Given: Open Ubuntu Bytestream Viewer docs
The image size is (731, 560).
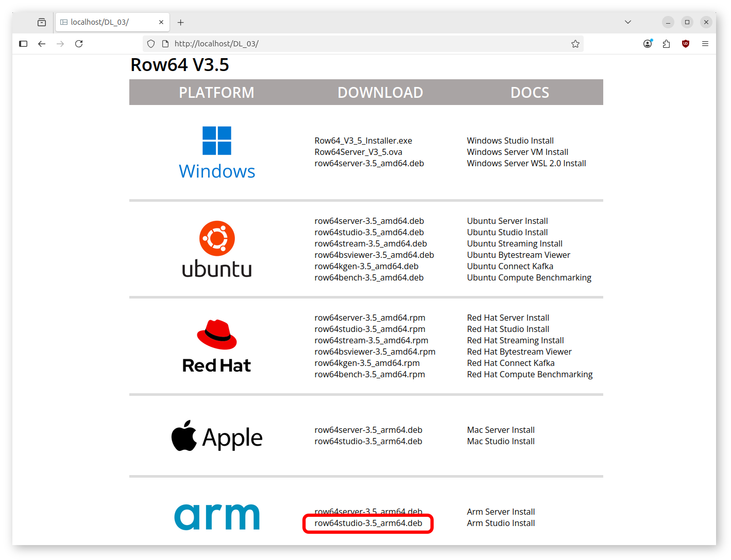Looking at the screenshot, I should [x=518, y=255].
